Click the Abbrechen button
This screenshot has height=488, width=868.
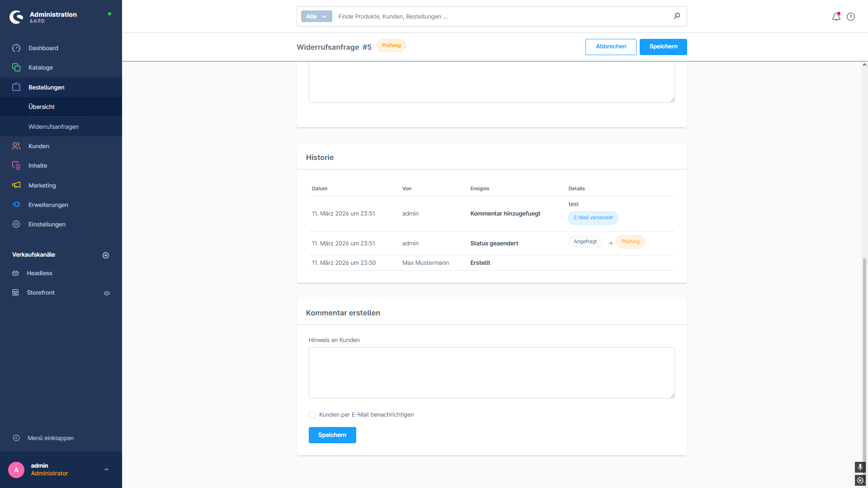click(611, 47)
